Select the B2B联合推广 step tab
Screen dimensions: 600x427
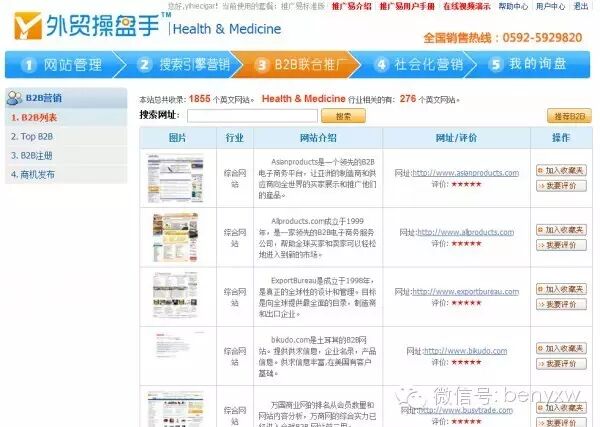(x=298, y=64)
